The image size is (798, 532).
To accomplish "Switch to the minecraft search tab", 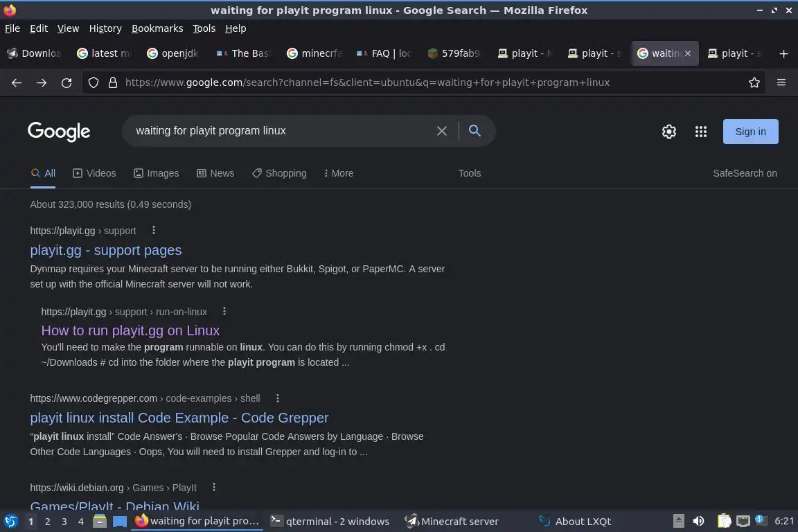I will pos(314,53).
